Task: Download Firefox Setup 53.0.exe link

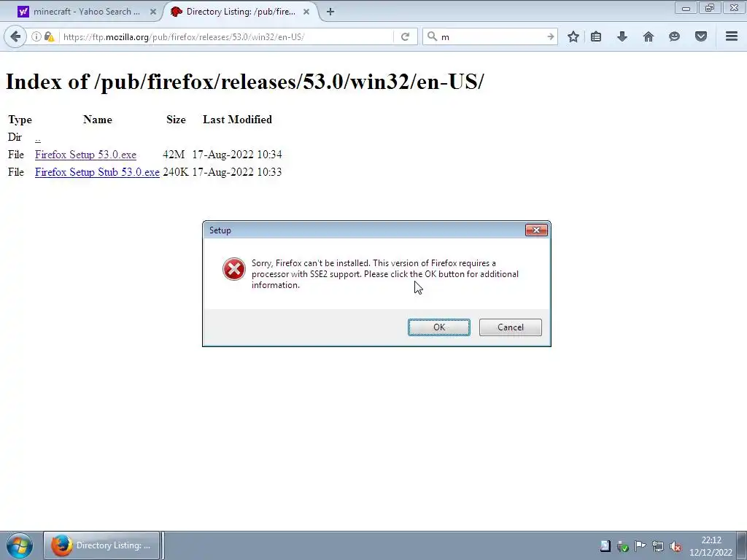Action: click(86, 155)
